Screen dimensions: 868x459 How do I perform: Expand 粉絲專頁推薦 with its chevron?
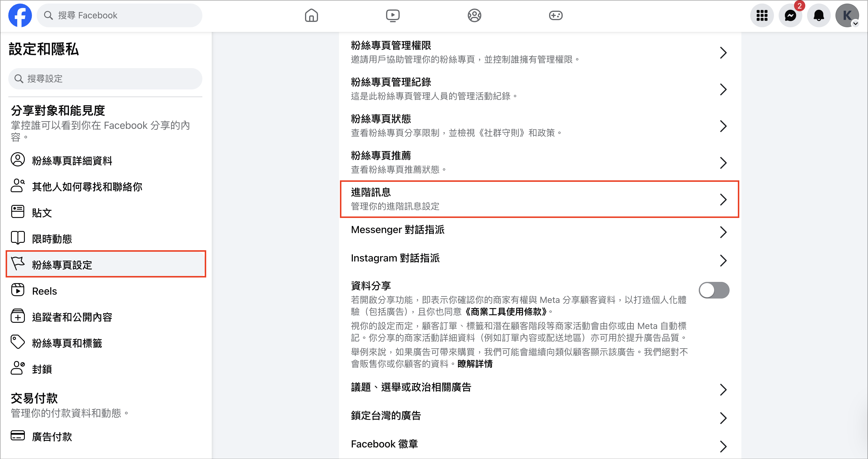coord(723,163)
